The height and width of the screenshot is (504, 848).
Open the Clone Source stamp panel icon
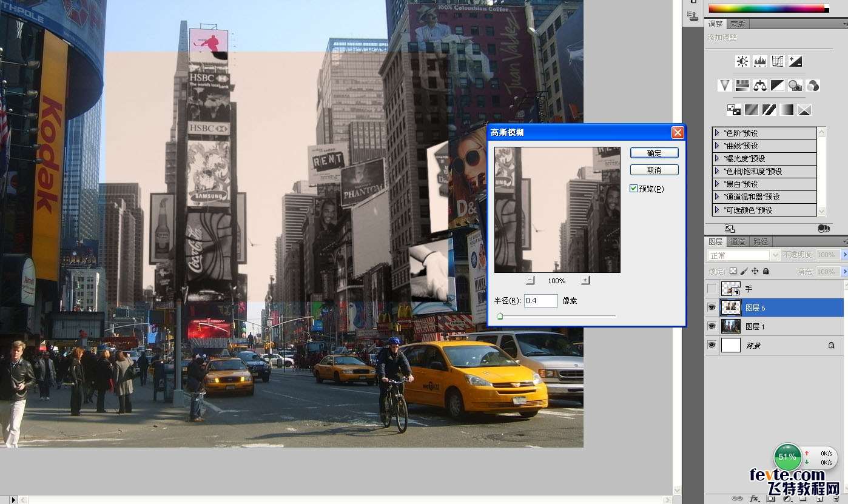coord(693,16)
